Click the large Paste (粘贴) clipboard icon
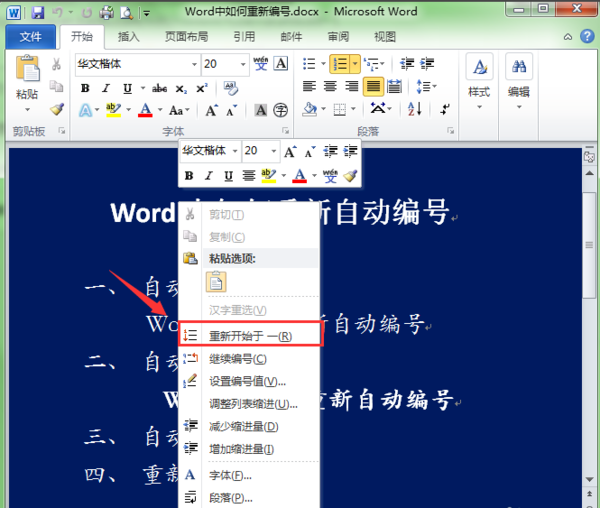 (28, 68)
